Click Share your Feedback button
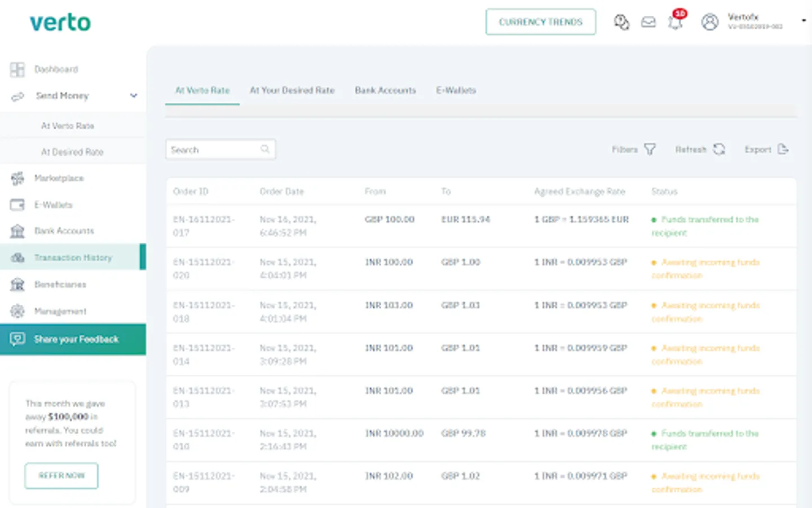Screen dimensions: 812x508 (x=73, y=339)
